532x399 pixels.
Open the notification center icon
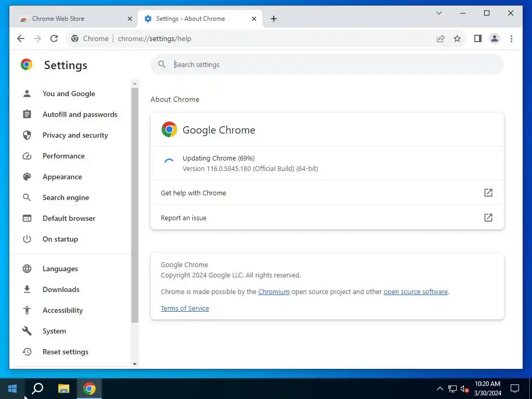(515, 389)
